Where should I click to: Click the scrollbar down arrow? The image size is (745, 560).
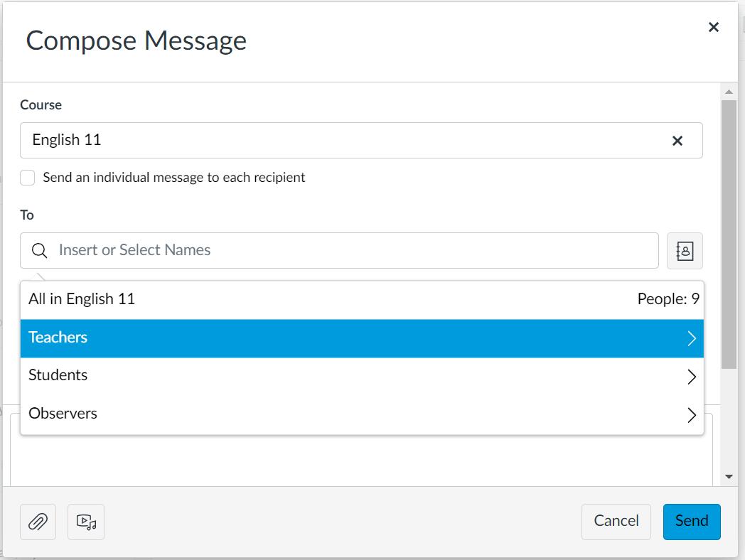tap(729, 477)
